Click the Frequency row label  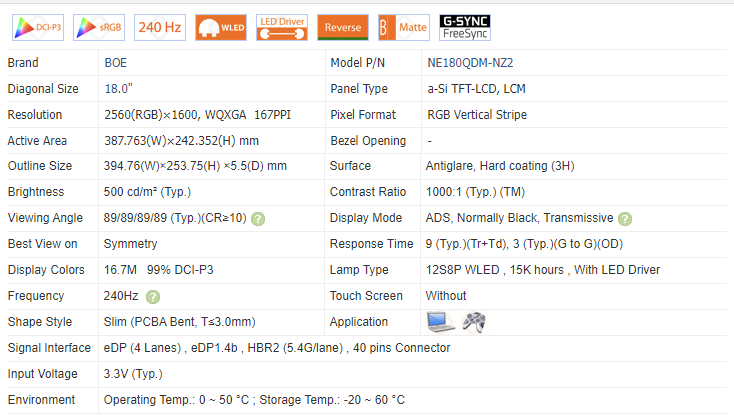coord(36,296)
